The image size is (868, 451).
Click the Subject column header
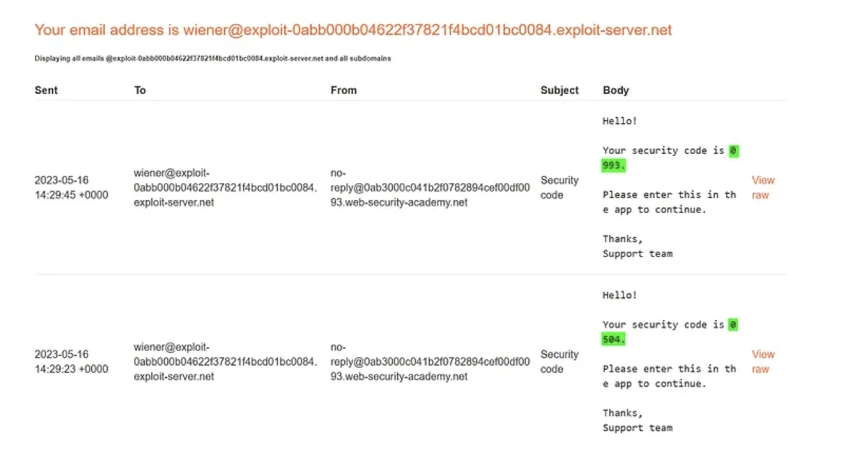point(560,90)
